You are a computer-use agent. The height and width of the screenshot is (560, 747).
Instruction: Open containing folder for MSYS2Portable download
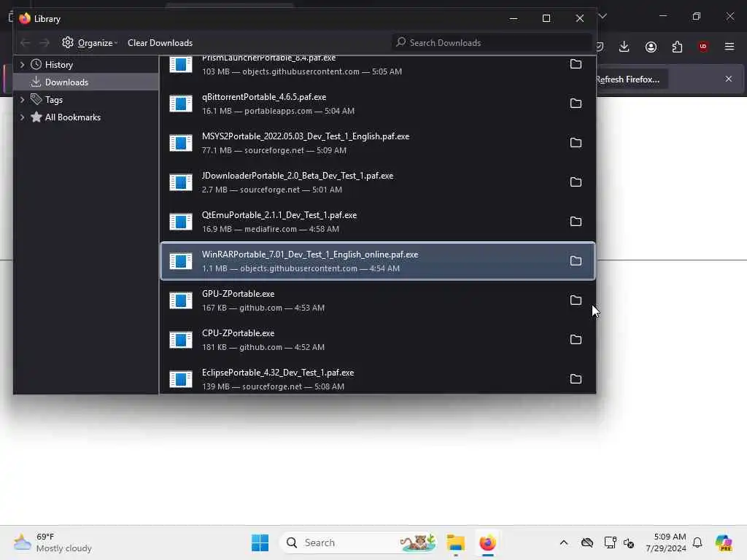click(x=576, y=143)
